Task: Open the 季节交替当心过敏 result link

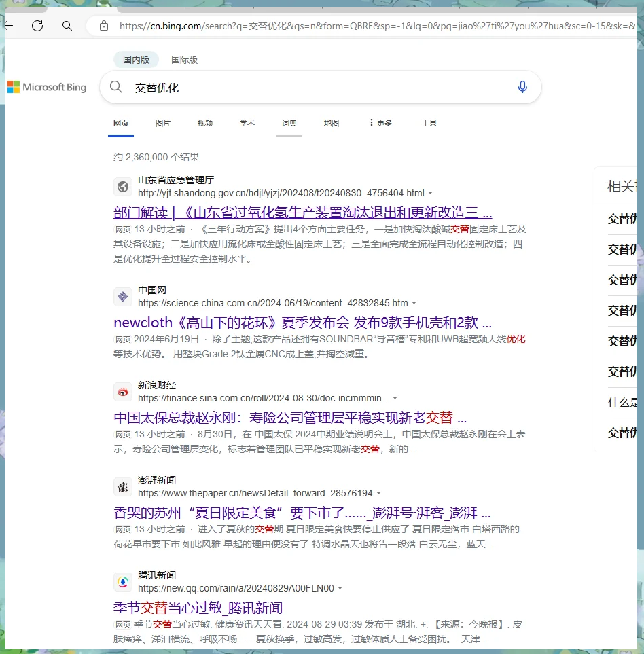Action: [198, 608]
